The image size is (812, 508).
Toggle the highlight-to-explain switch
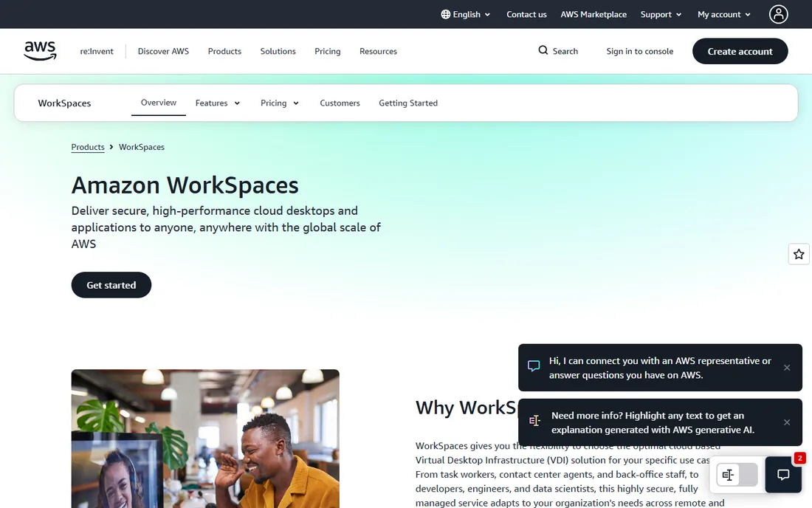click(x=737, y=475)
